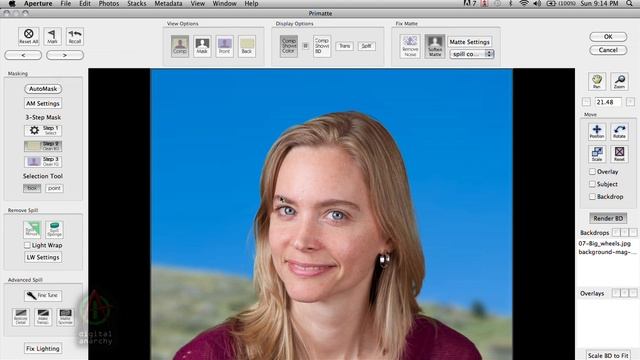This screenshot has width=640, height=360.
Task: Select the Back view option
Action: pyautogui.click(x=247, y=46)
